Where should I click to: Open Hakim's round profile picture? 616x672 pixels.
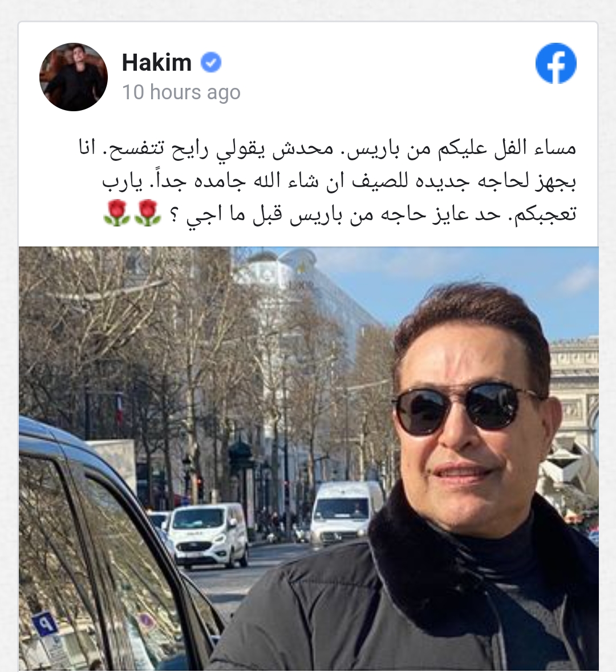coord(73,76)
